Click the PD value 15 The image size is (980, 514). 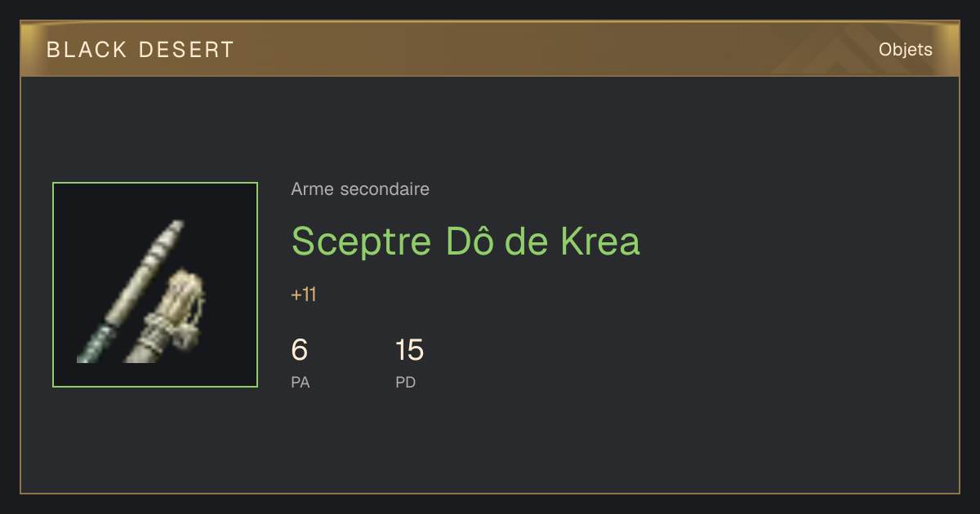409,350
